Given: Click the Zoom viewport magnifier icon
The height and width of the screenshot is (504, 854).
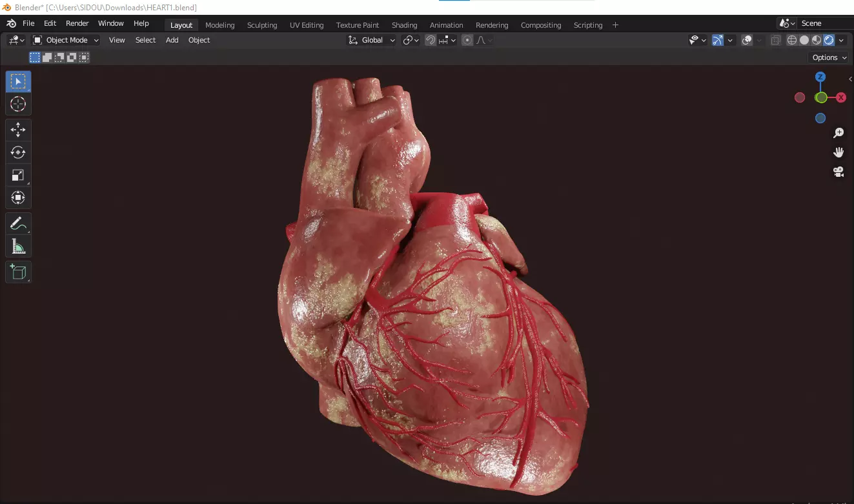Looking at the screenshot, I should point(839,133).
